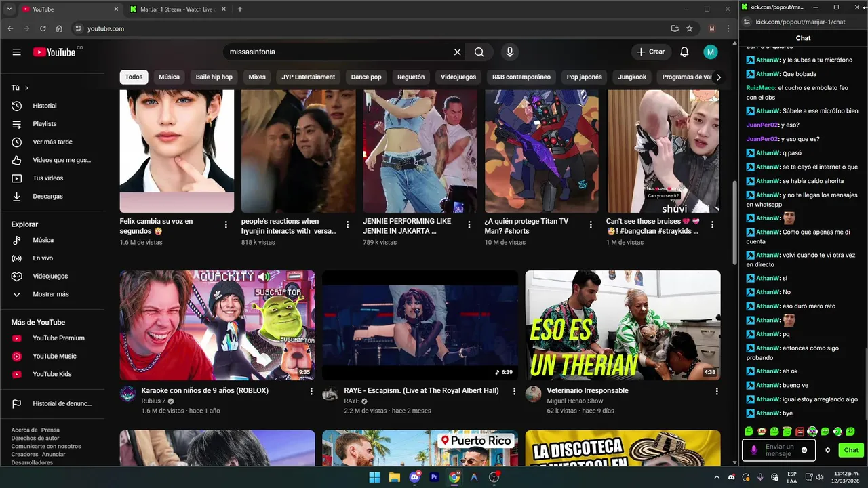Show hidden system tray icons chevron
The image size is (868, 488).
click(717, 477)
